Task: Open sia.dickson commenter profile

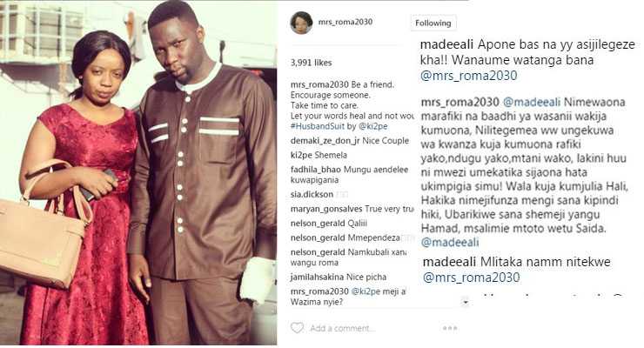Action: point(312,194)
